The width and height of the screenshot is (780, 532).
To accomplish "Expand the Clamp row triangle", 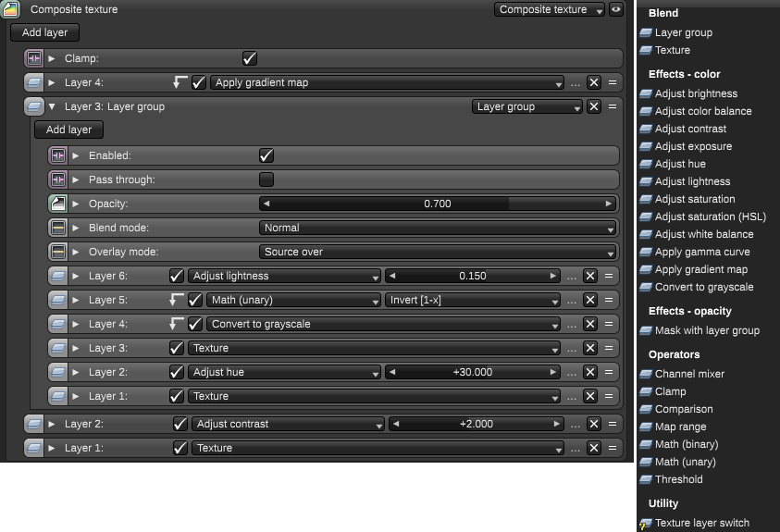I will tap(52, 58).
